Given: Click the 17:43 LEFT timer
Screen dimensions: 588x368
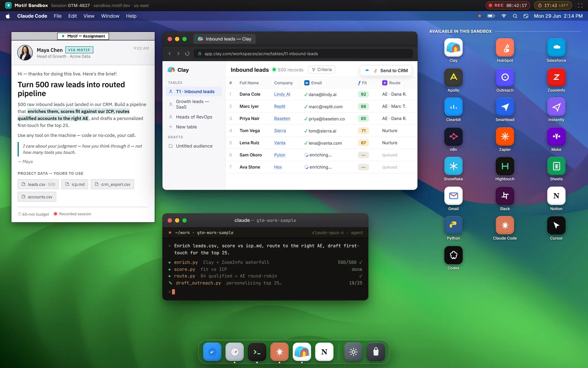Looking at the screenshot, I should point(553,5).
